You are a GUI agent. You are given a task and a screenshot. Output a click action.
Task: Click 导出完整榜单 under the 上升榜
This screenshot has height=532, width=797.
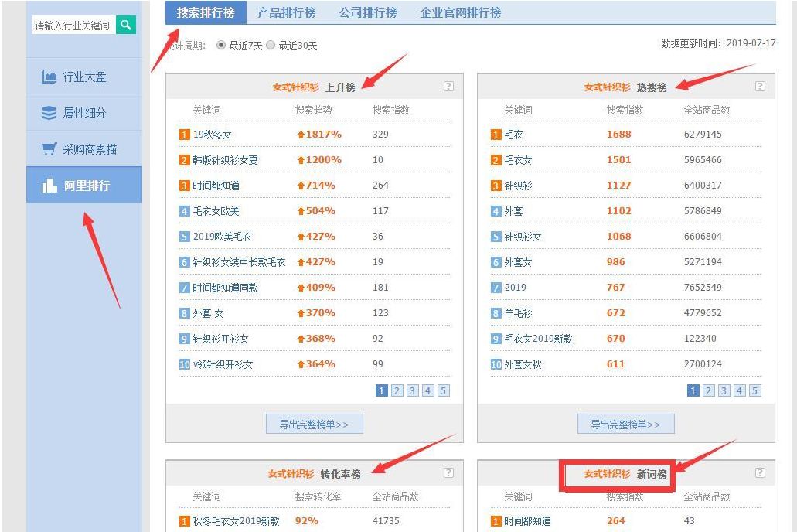pyautogui.click(x=314, y=424)
